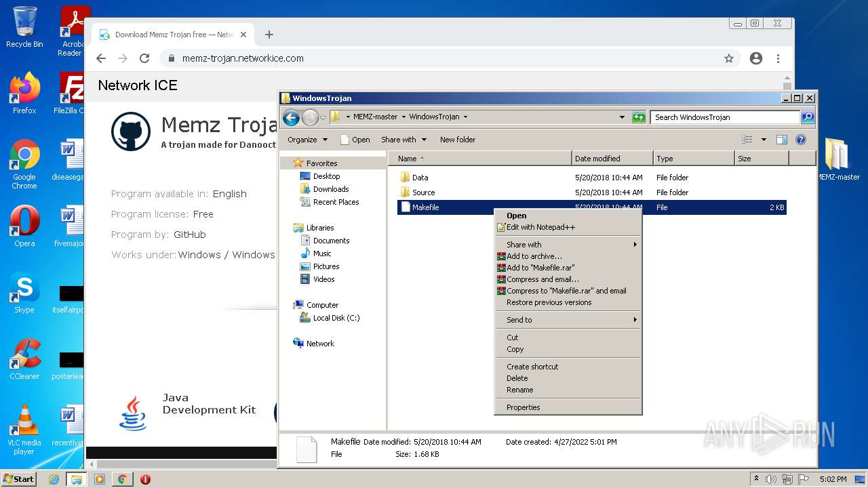Screen dimensions: 868x488
Task: Click Search WindowsTrojan input field
Action: pyautogui.click(x=725, y=117)
